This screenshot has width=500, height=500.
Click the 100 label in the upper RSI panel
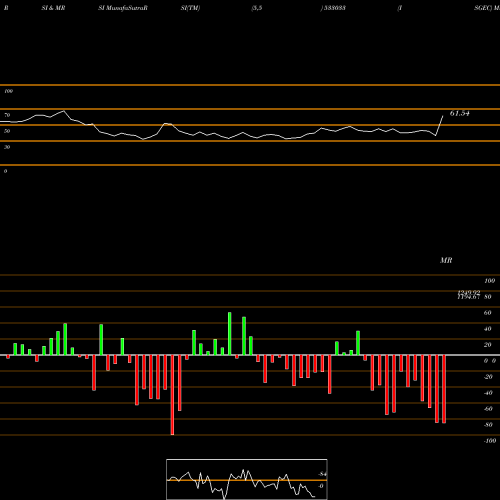(x=8, y=91)
